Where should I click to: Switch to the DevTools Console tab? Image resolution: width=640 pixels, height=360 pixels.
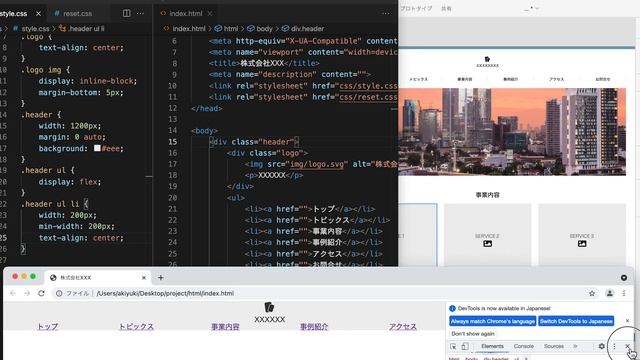[524, 346]
